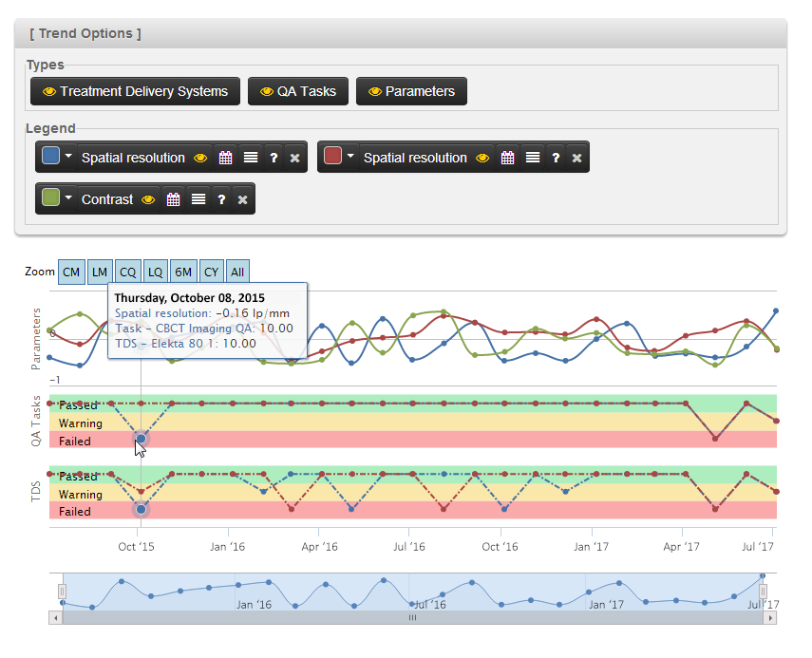Click the list icon on Contrast item
The image size is (812, 658).
point(198,199)
